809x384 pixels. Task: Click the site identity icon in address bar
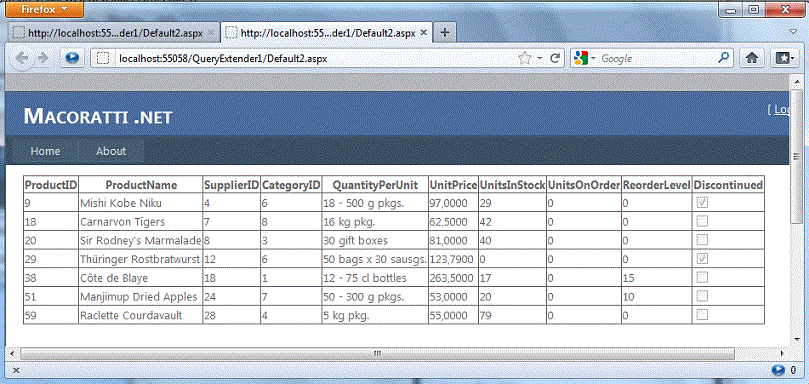tap(103, 58)
